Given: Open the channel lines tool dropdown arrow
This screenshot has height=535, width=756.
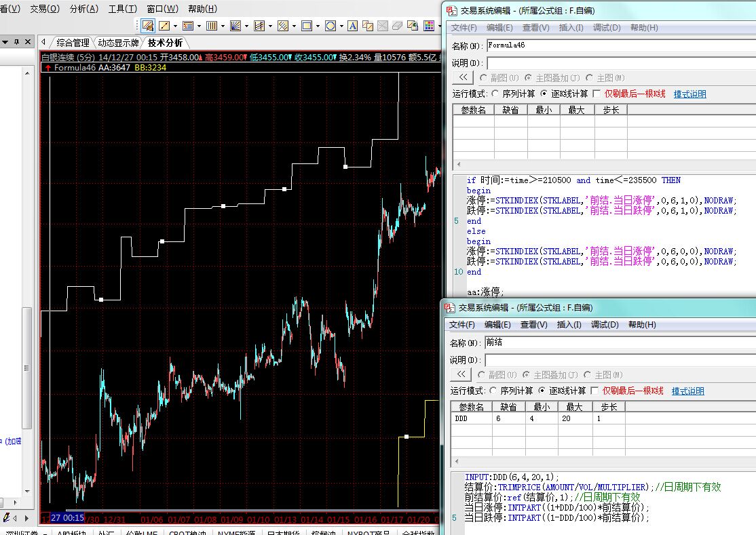Looking at the screenshot, I should pyautogui.click(x=270, y=26).
